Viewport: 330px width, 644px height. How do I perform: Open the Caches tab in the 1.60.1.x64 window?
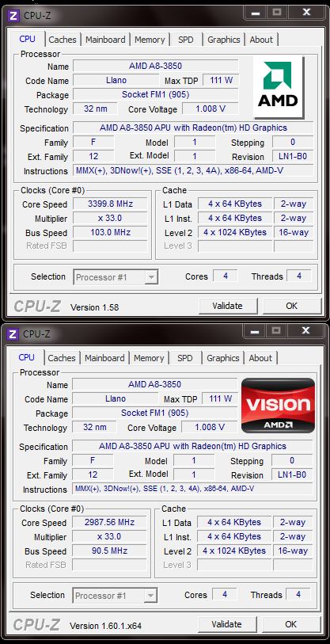click(61, 358)
